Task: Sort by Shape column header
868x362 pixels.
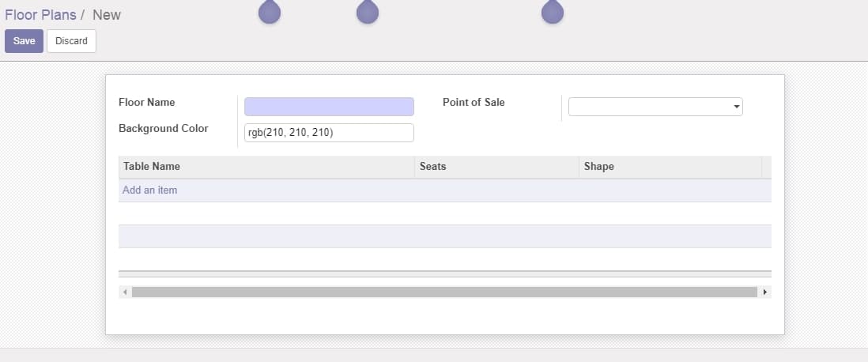Action: click(599, 166)
